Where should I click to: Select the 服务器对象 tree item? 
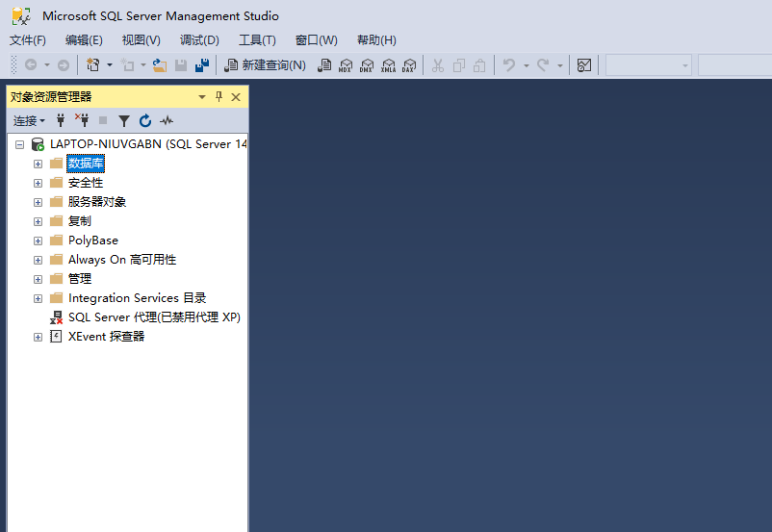(97, 202)
